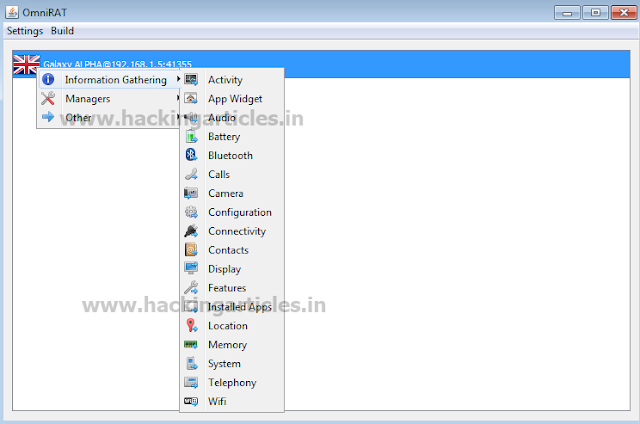The image size is (640, 424).
Task: Click the green Battery icon
Action: click(x=191, y=136)
